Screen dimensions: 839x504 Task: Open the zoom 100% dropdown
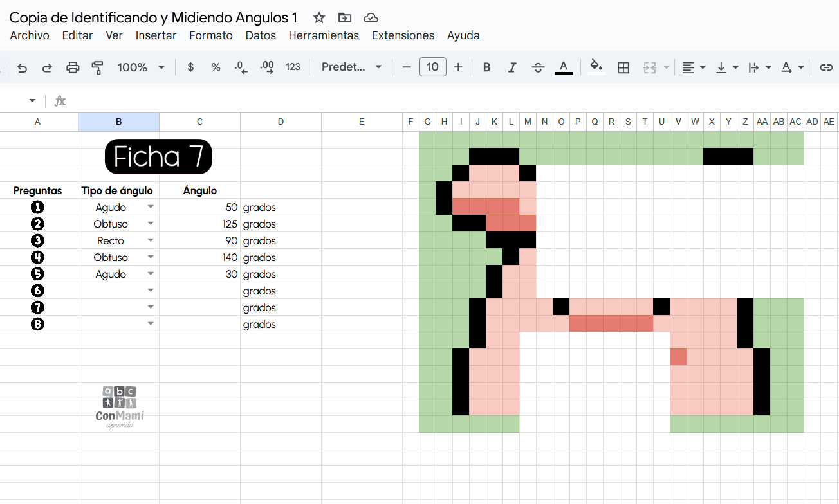141,67
